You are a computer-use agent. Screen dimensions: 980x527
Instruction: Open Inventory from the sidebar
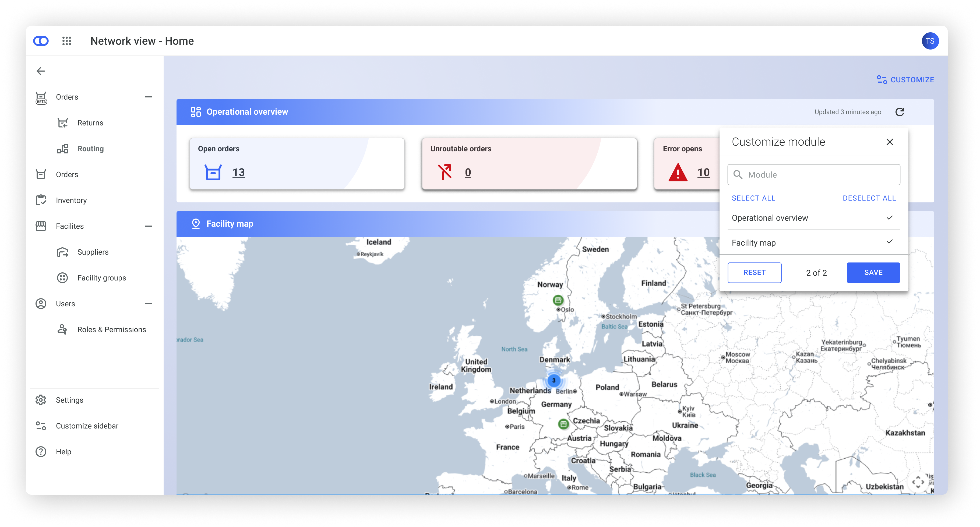click(71, 200)
